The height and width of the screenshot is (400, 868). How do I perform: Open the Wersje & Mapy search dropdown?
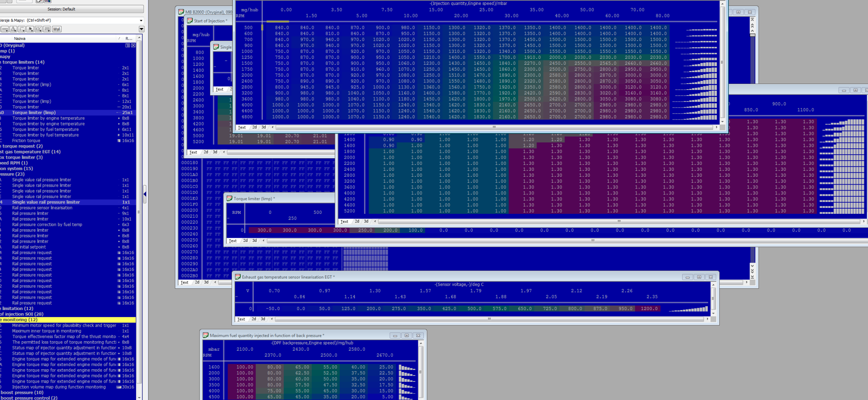[141, 20]
